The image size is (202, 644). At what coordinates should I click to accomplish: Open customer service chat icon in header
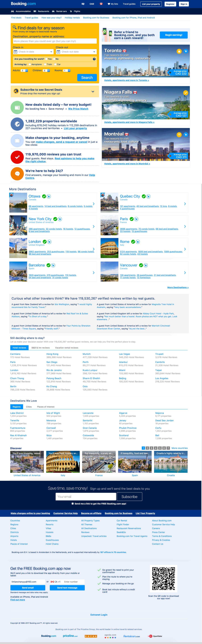[x=83, y=4]
